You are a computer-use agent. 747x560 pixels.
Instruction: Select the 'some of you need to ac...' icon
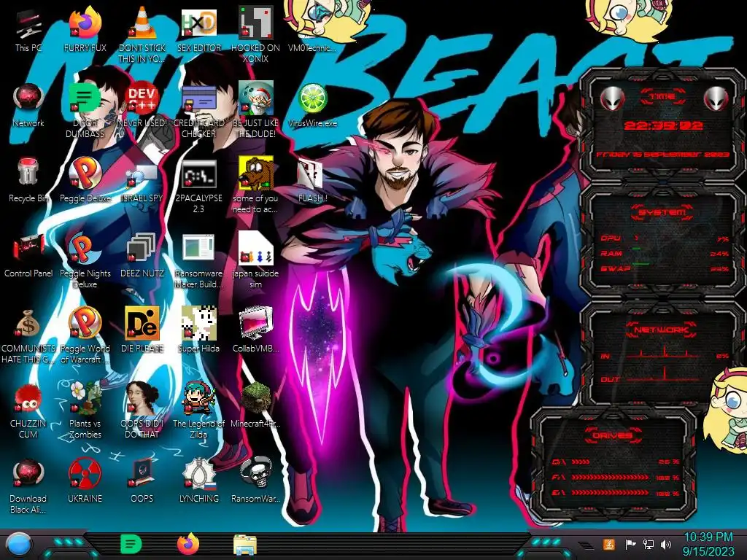click(256, 185)
